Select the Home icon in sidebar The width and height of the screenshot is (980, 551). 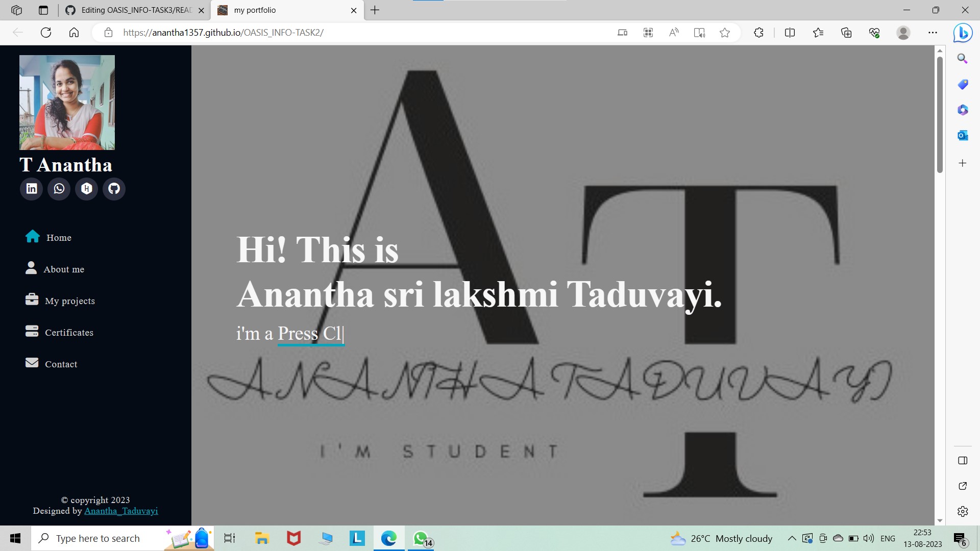coord(32,236)
